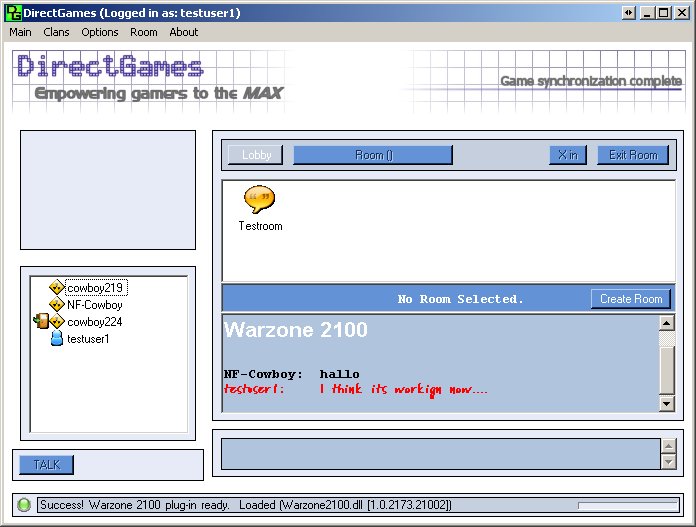Select user cowboy219 in the list
Screen dimensions: 696x527
96,288
